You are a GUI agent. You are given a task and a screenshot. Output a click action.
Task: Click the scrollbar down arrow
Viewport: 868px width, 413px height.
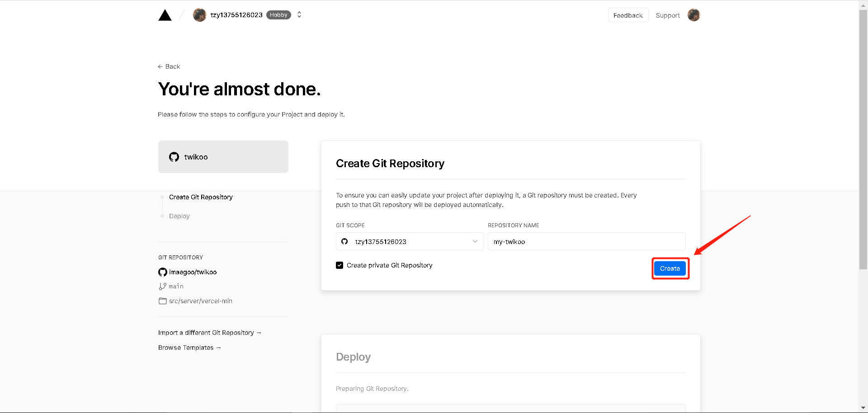pyautogui.click(x=863, y=408)
